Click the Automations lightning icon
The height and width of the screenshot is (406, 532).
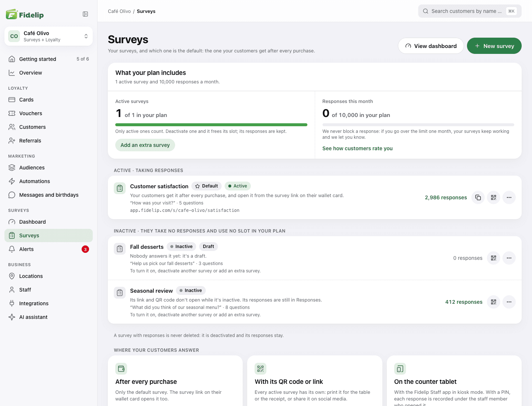[12, 181]
